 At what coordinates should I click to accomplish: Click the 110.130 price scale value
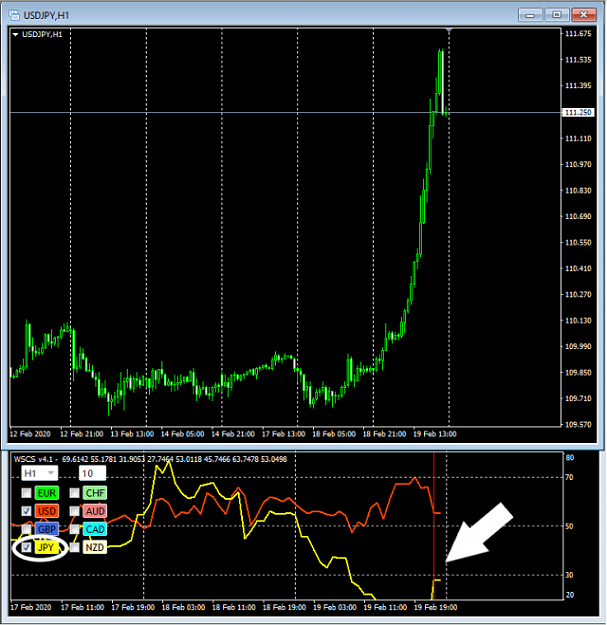[x=578, y=320]
